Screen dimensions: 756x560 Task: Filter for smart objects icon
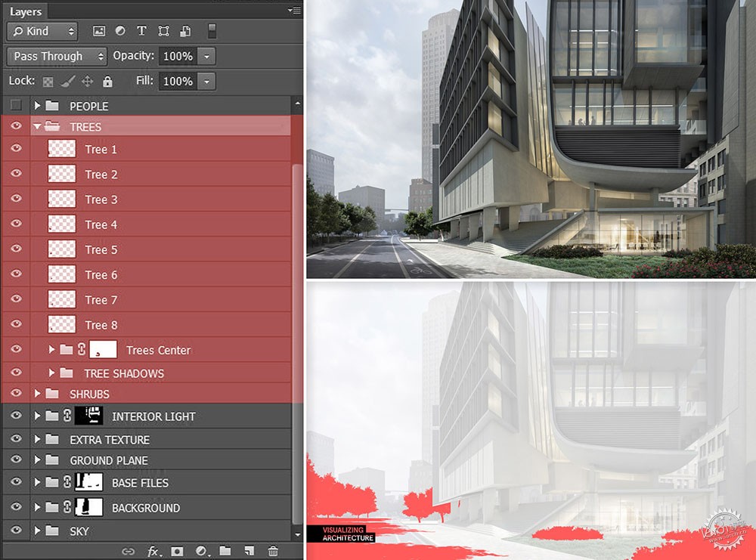(186, 31)
